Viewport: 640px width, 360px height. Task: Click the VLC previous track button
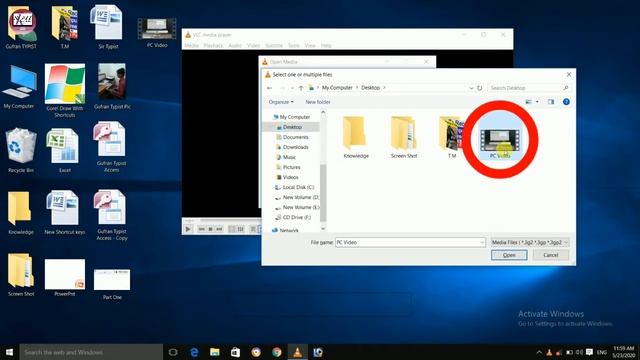[201, 229]
